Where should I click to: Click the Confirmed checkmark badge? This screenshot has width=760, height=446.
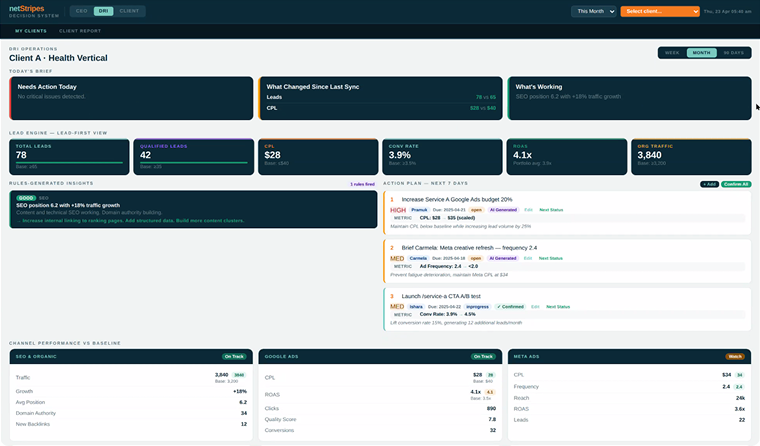click(x=510, y=307)
